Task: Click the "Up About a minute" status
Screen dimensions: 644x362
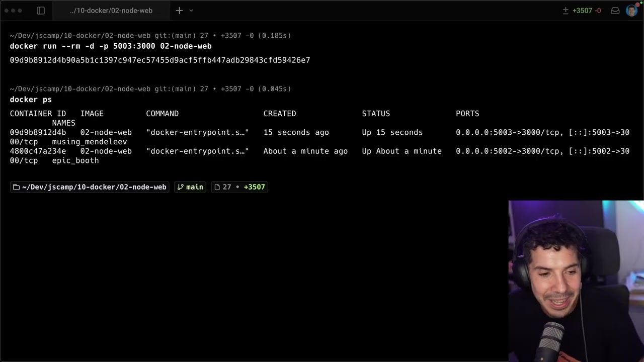Action: point(402,151)
